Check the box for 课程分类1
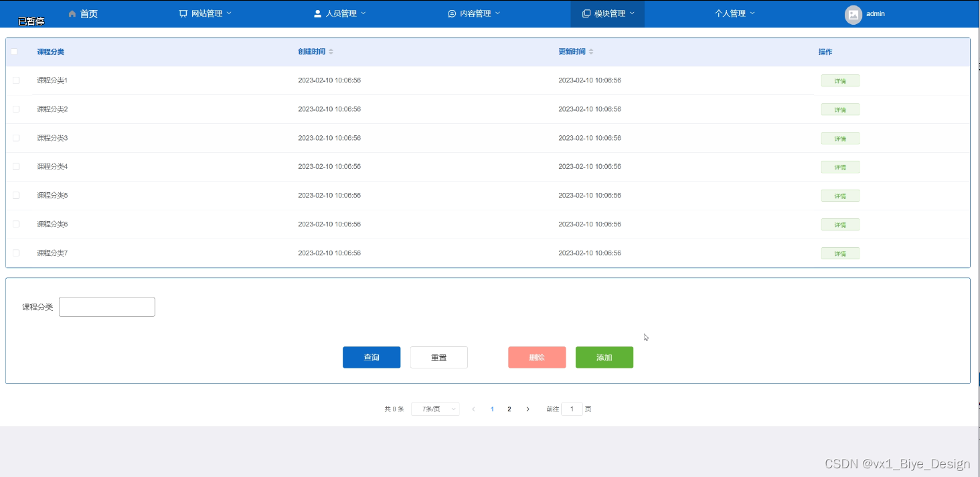Screen dimensions: 980x477 (x=16, y=80)
